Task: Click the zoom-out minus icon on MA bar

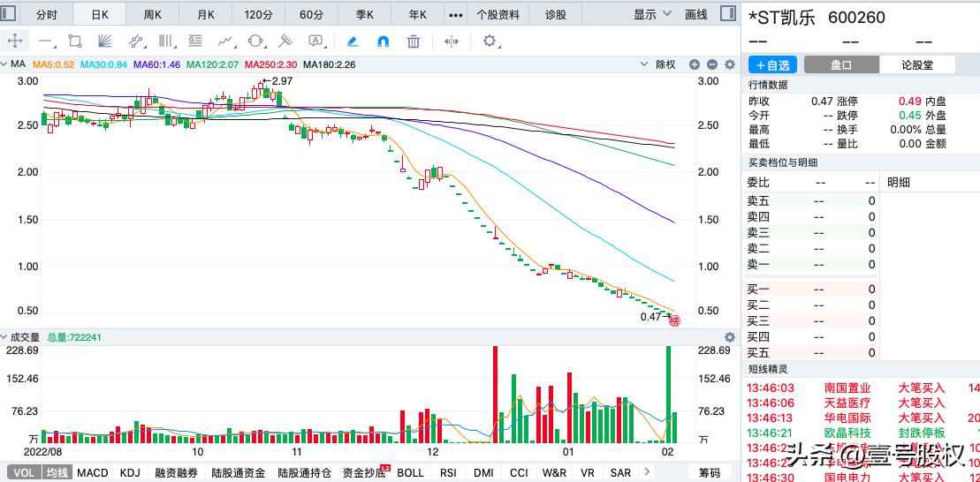Action: [712, 64]
